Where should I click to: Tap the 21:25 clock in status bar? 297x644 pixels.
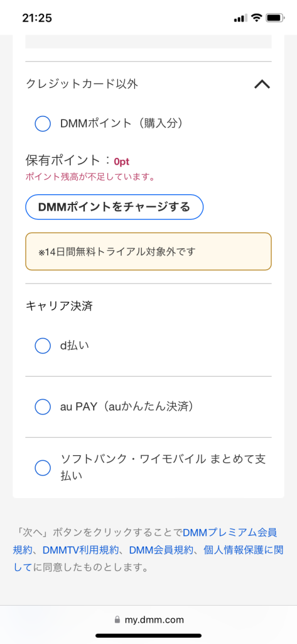pos(37,18)
